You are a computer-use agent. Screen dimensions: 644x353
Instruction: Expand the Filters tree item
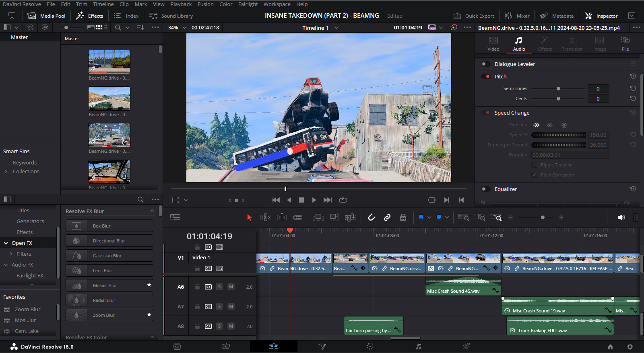pos(11,254)
